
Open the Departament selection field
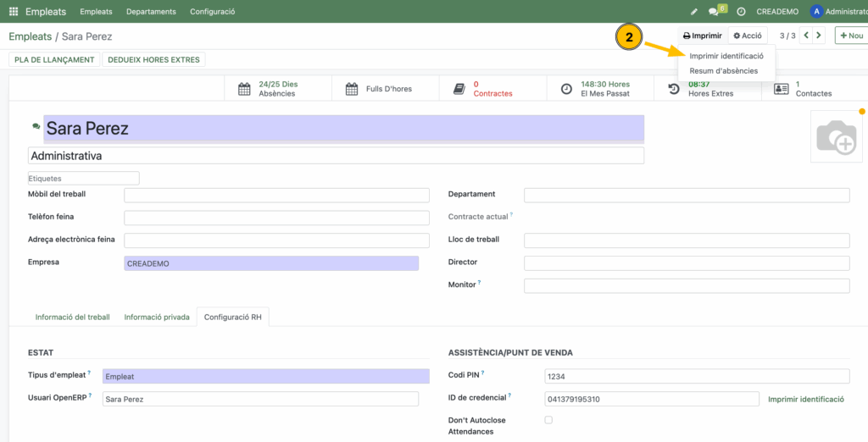(x=686, y=196)
